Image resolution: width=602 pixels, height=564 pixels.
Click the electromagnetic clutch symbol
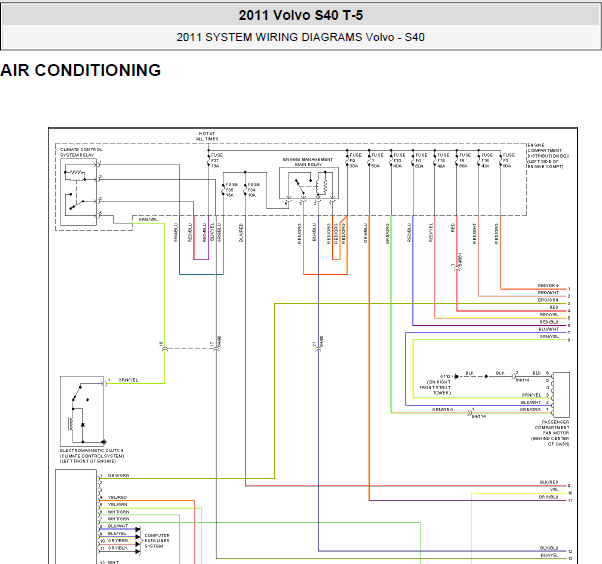click(x=82, y=411)
